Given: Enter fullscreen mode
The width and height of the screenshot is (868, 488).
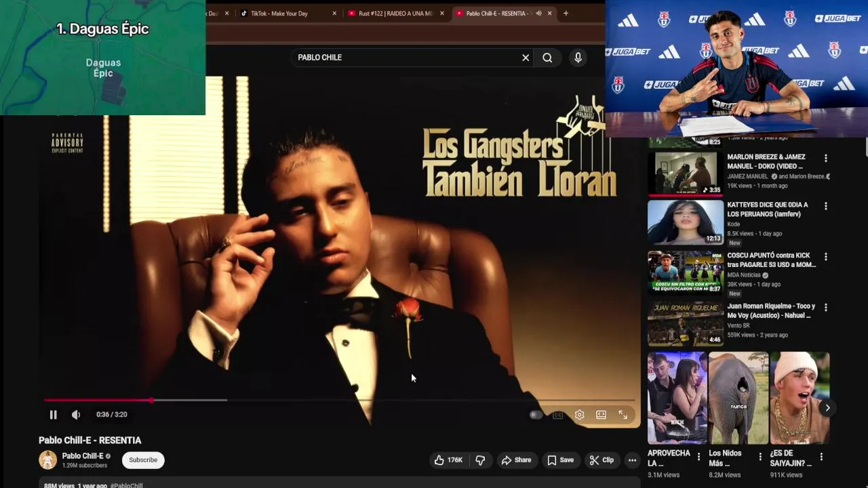Looking at the screenshot, I should 623,415.
